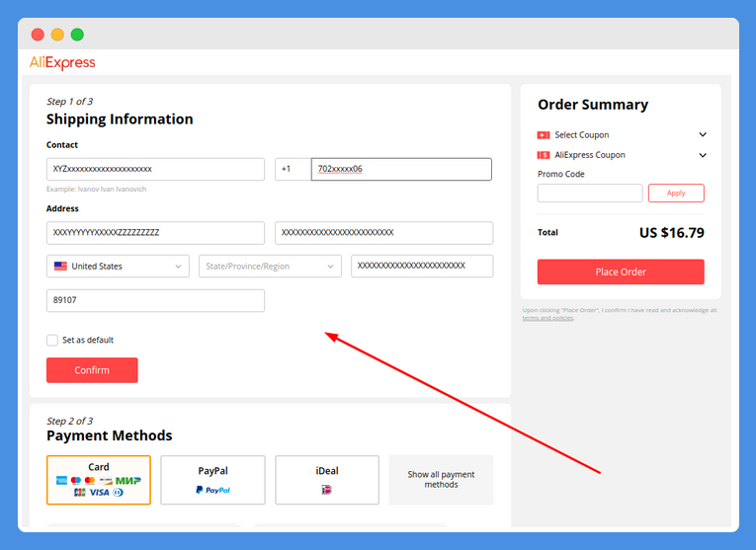Click the Place Order button
756x550 pixels.
[x=621, y=273]
